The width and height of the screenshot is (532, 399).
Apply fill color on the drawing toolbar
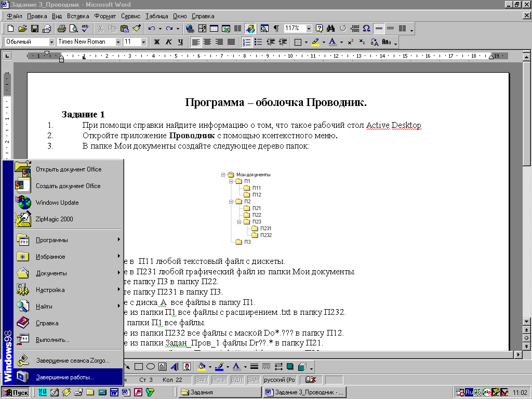pyautogui.click(x=202, y=366)
